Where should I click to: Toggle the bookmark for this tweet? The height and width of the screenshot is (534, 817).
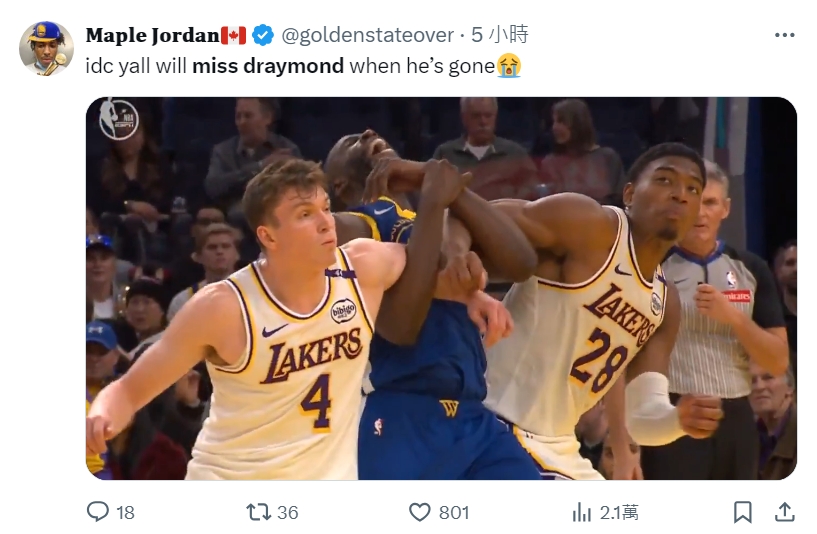coord(742,512)
